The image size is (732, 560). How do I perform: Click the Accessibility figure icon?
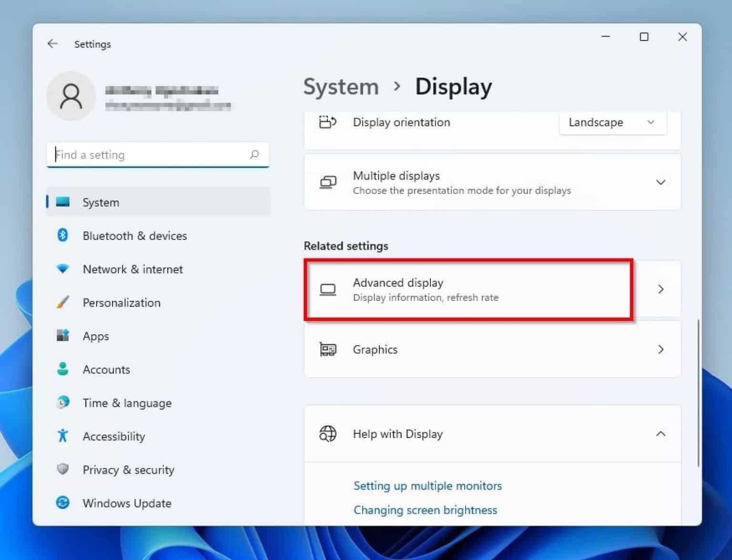pyautogui.click(x=63, y=436)
